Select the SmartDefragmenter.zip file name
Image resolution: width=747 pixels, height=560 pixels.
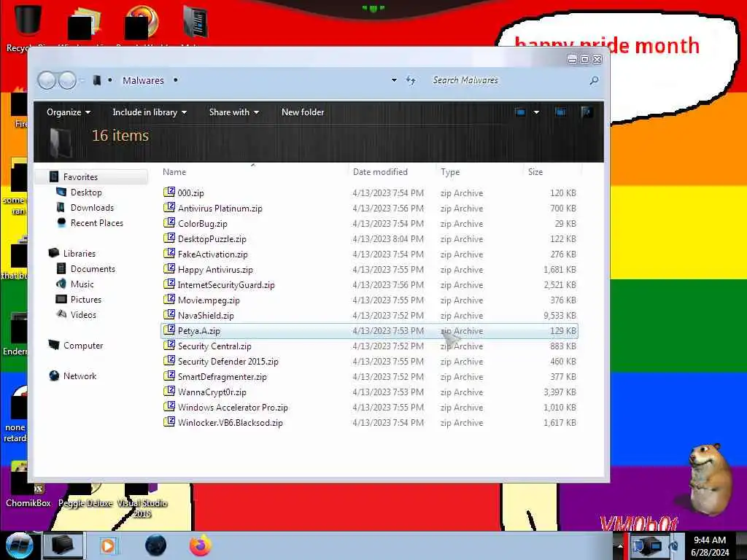[x=222, y=377]
